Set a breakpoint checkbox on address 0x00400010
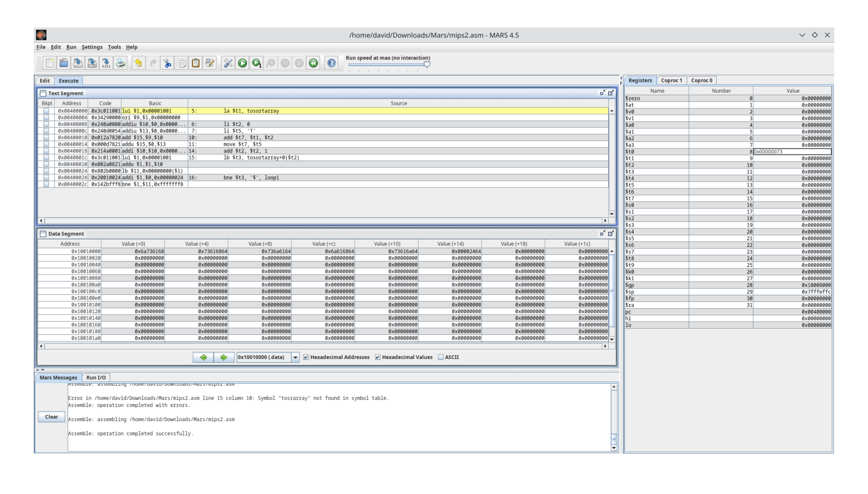 46,137
